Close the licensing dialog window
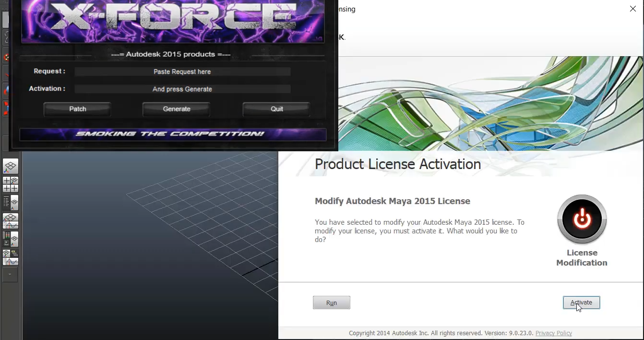This screenshot has width=644, height=340. 632,9
